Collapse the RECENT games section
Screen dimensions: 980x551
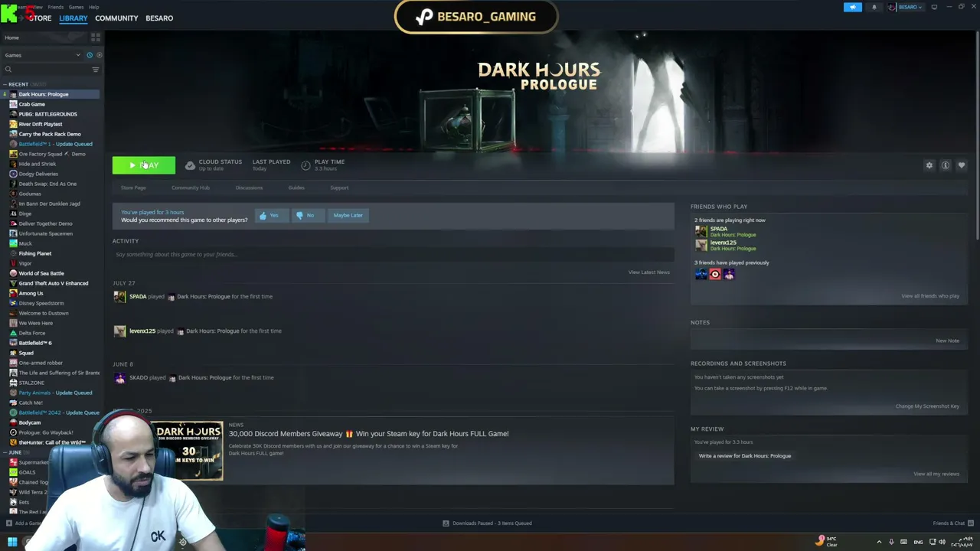click(5, 84)
